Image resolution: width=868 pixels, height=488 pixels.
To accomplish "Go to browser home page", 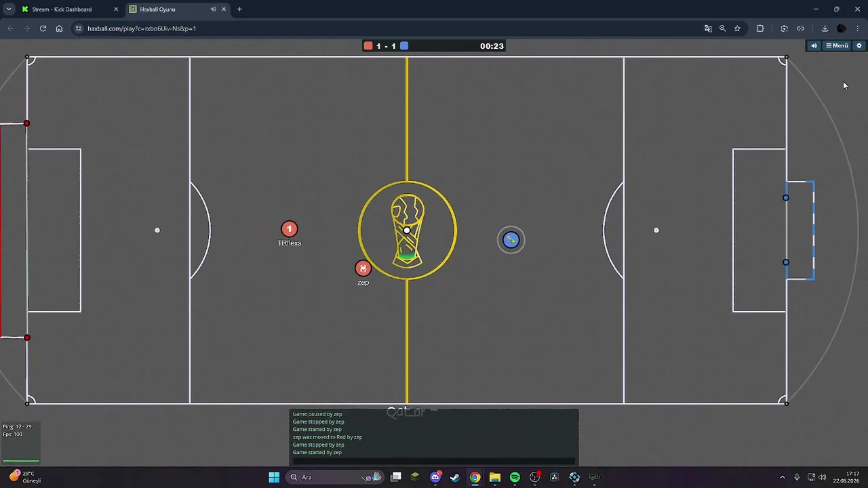I will coord(59,28).
